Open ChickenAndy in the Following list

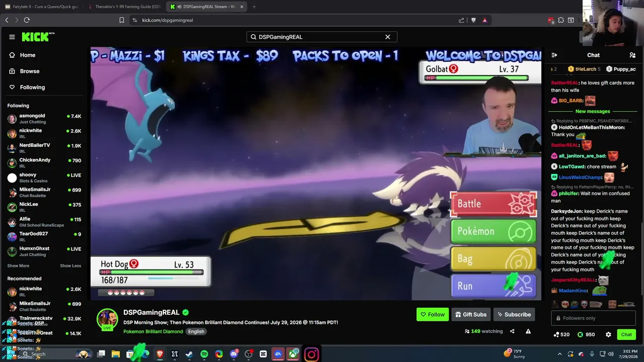pyautogui.click(x=44, y=162)
